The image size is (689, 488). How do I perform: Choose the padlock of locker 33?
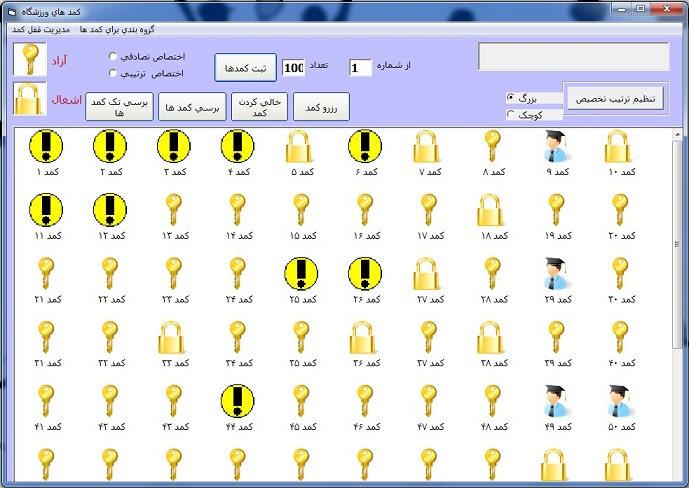coord(171,338)
